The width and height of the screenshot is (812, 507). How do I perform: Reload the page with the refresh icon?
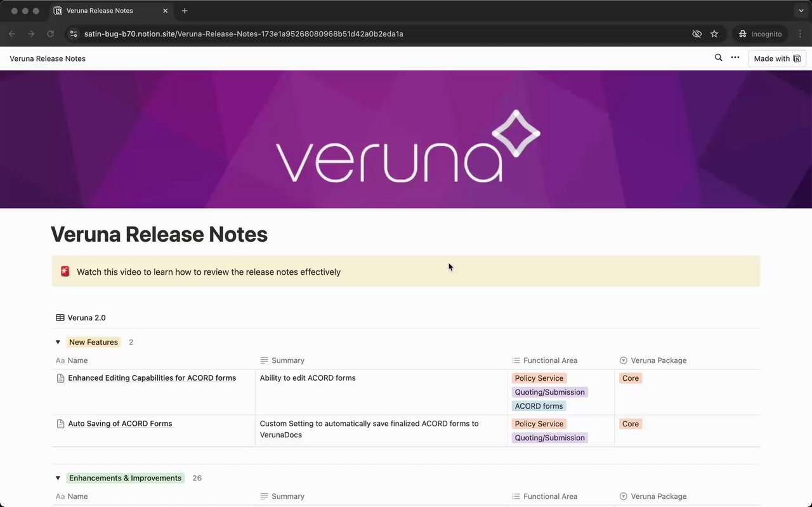pos(51,34)
